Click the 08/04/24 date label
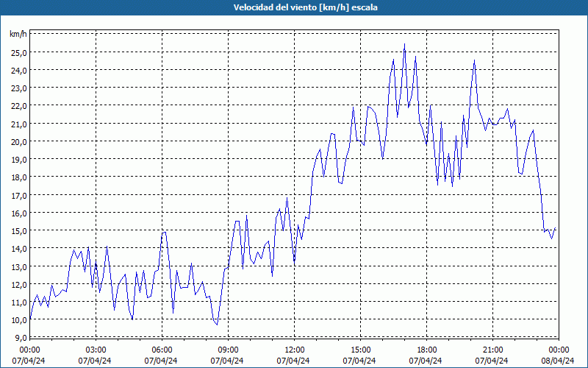The image size is (588, 368). (x=558, y=361)
